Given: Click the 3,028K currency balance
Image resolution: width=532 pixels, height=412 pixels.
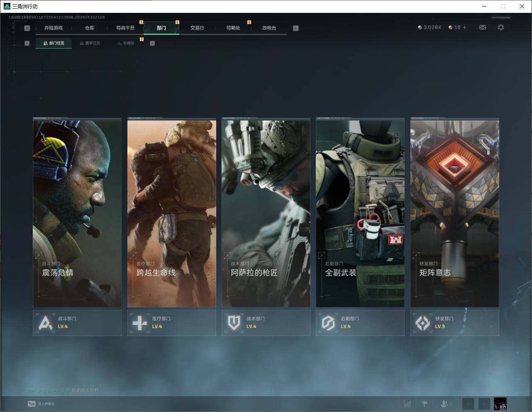Looking at the screenshot, I should click(432, 27).
